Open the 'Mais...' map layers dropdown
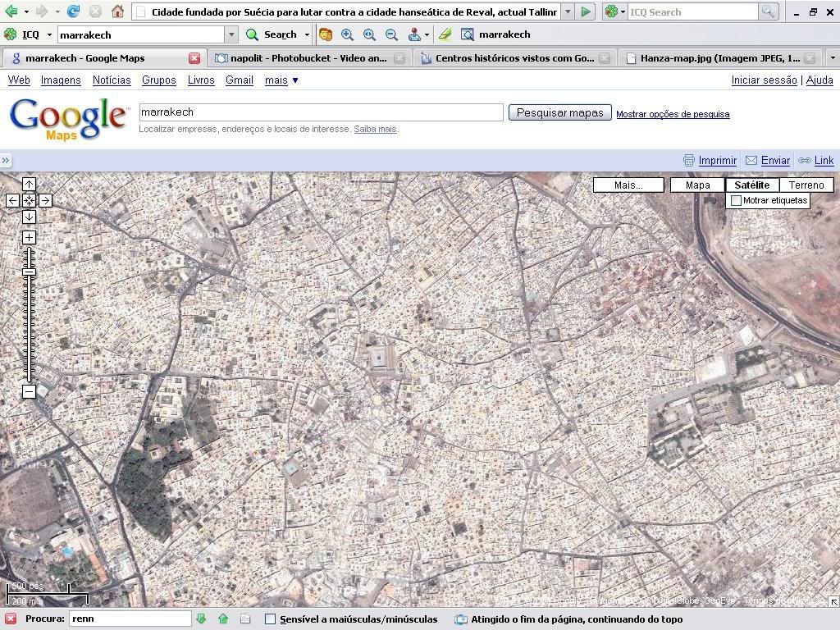 pos(628,185)
